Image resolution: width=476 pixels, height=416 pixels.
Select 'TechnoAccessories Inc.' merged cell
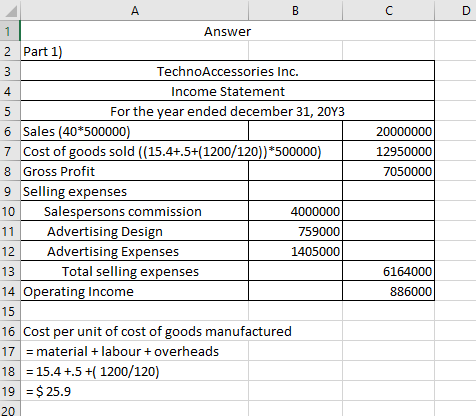228,71
